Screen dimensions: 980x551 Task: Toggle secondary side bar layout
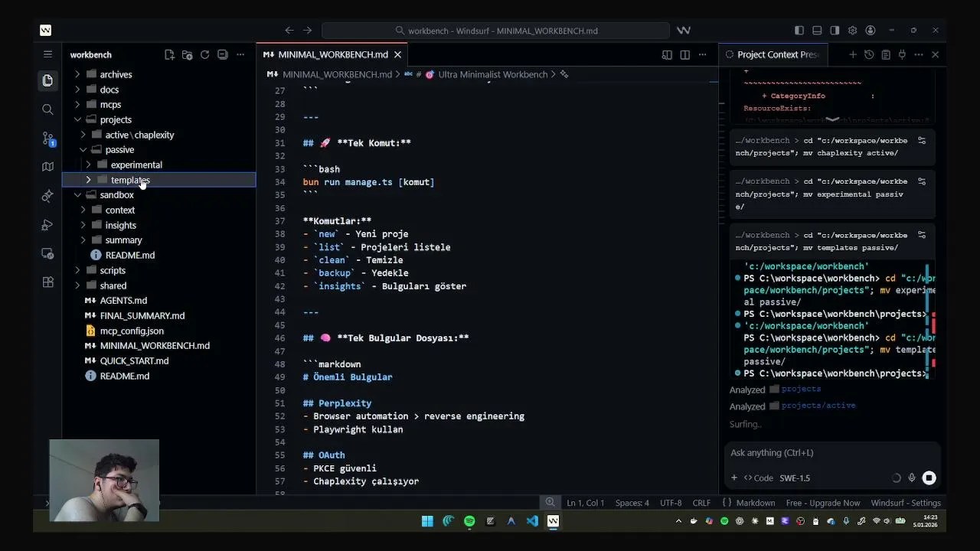[x=835, y=31]
